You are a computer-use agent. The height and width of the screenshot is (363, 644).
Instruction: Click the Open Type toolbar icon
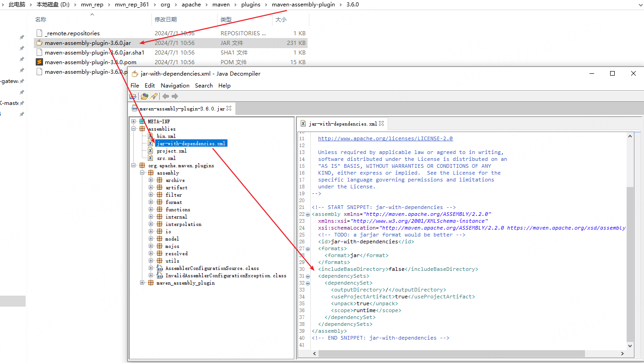[x=145, y=96]
